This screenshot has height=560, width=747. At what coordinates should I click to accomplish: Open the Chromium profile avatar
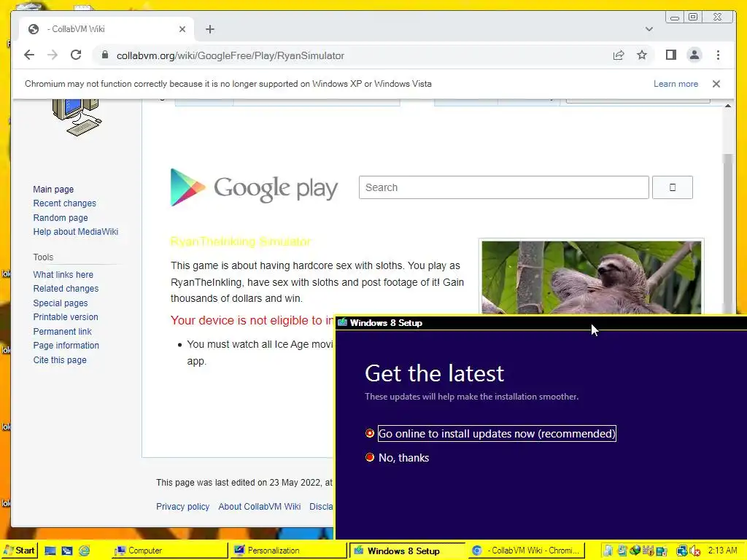(694, 55)
